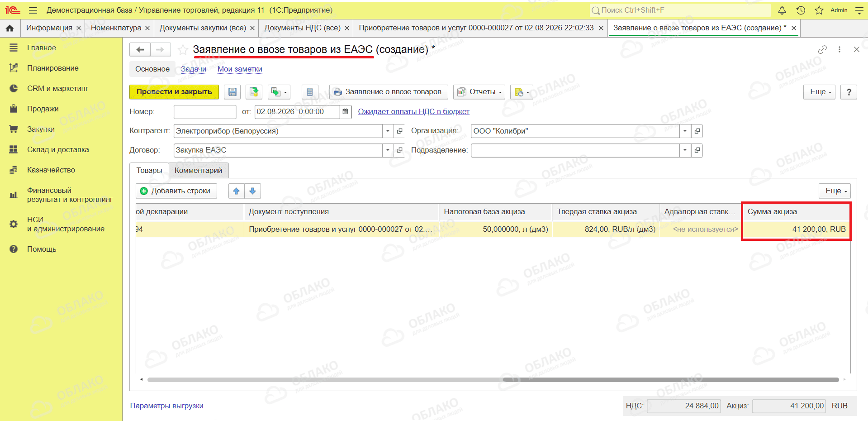Viewport: 868px width, 421px height.
Task: Get link to document chain icon
Action: (822, 49)
